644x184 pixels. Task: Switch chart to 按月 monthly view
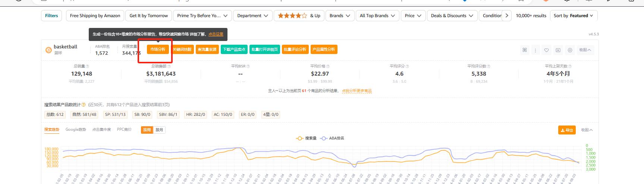(159, 130)
